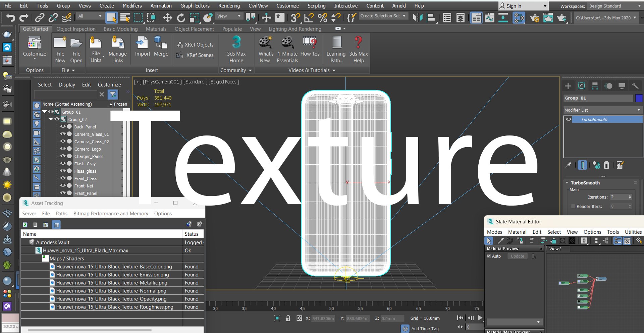
Task: Choose the Select and Move tool
Action: pyautogui.click(x=167, y=17)
